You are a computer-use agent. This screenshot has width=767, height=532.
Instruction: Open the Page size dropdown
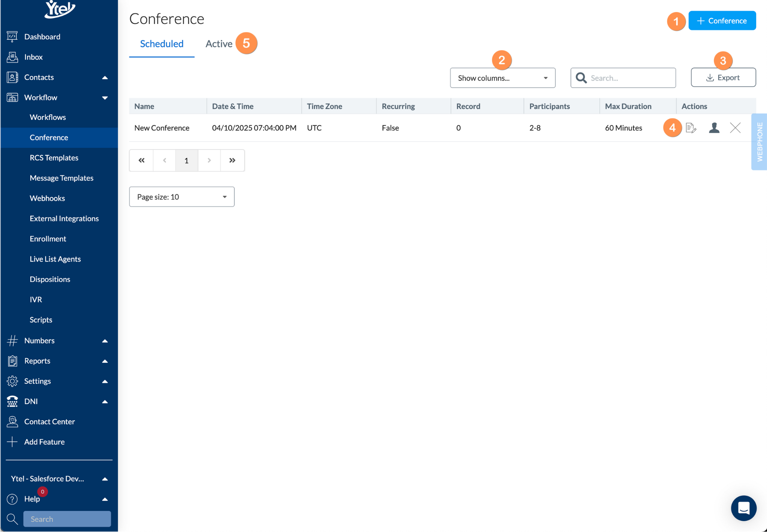click(182, 197)
